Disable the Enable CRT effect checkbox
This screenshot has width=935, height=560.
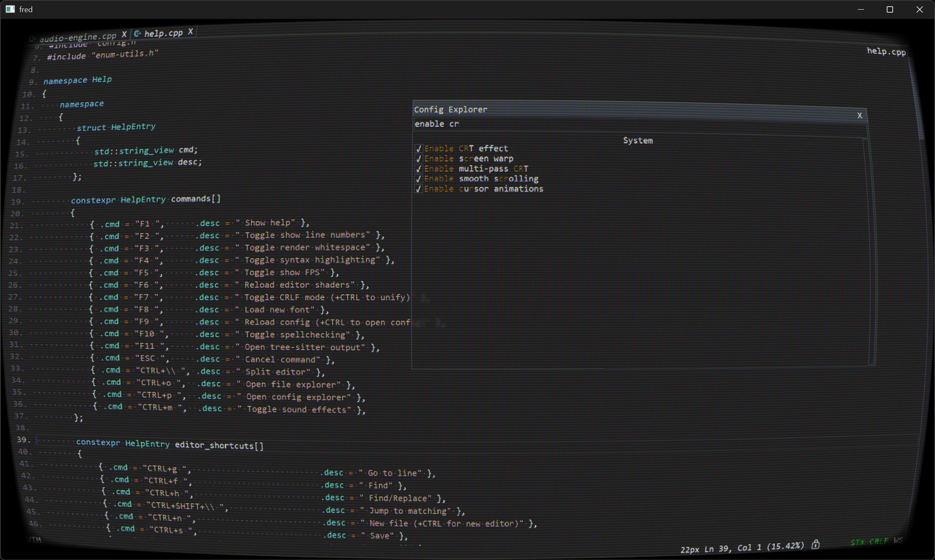419,149
